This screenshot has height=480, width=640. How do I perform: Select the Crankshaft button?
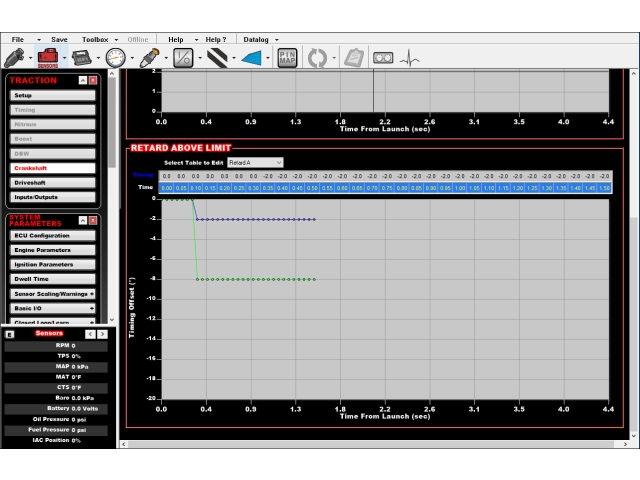point(53,168)
